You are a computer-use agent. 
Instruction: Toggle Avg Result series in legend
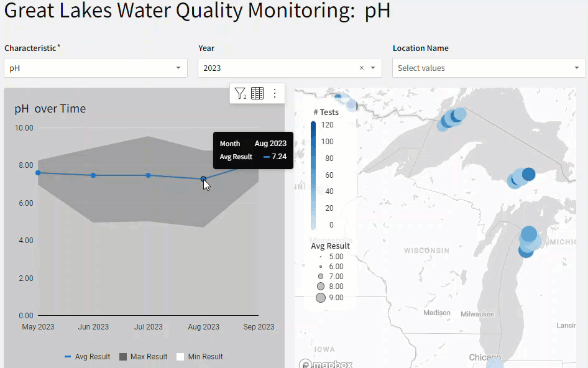88,357
